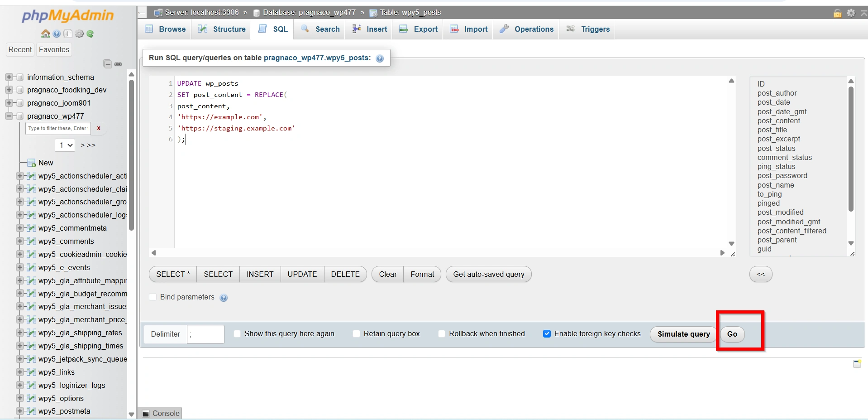Click the Clear query button
Viewport: 868px width, 420px height.
pos(388,274)
